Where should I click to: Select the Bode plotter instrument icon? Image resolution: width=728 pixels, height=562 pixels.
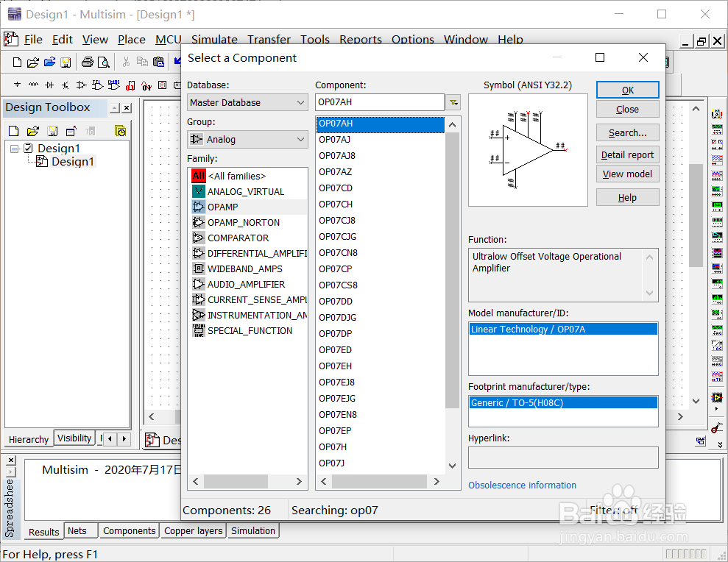pyautogui.click(x=717, y=191)
